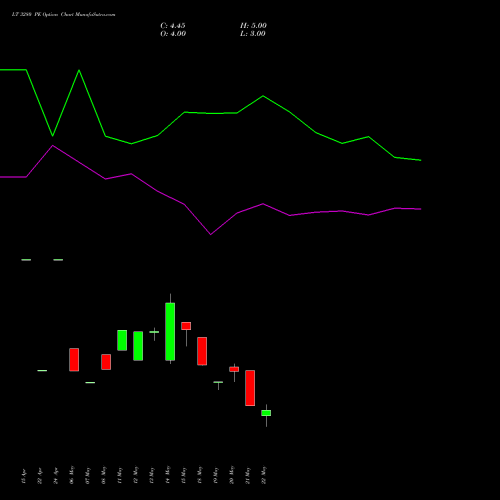Screen dimensions: 500x500
Task: Select the '13 May' date axis label
Action: click(x=152, y=475)
